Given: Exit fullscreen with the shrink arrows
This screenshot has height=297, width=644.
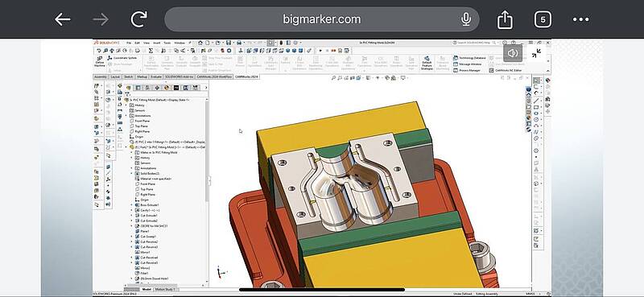Looking at the screenshot, I should coord(536,53).
